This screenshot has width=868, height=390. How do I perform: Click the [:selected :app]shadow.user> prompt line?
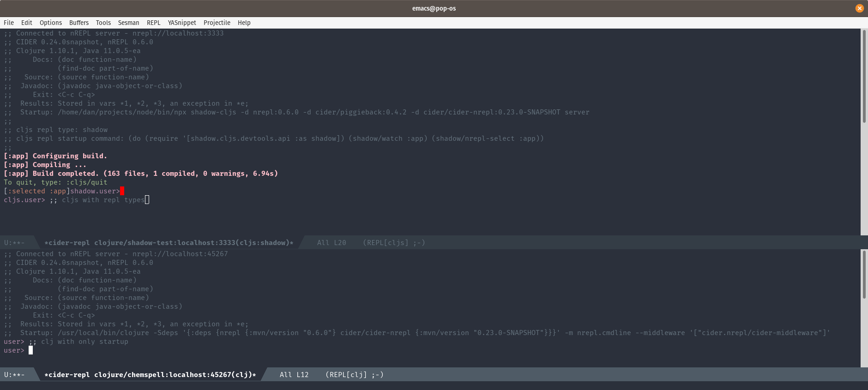pyautogui.click(x=62, y=191)
